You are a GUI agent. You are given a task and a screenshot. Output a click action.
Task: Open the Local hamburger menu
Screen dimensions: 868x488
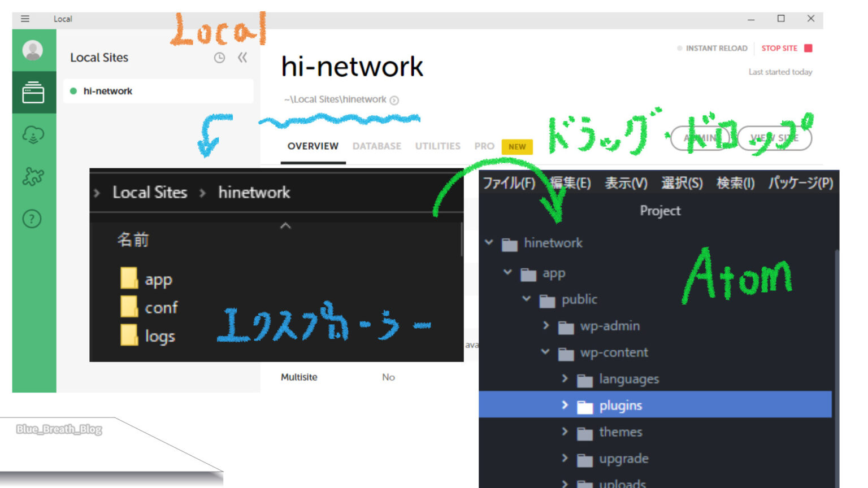[25, 19]
